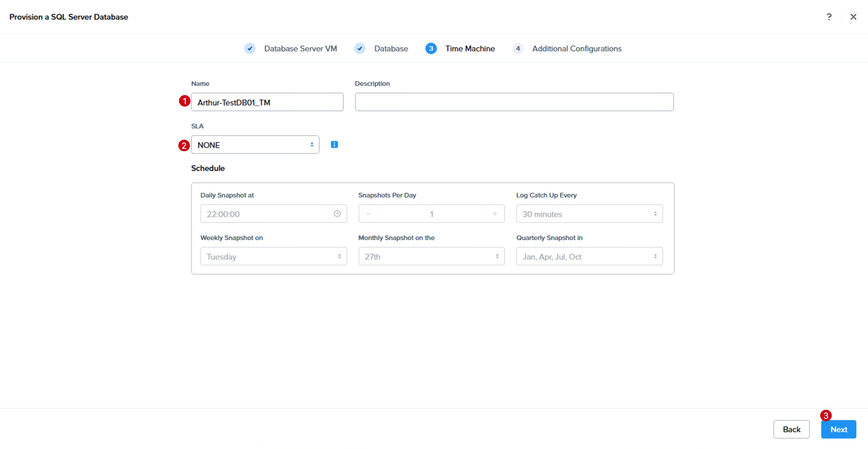Click the step 3 circle icon
This screenshot has height=449, width=868.
coord(431,49)
